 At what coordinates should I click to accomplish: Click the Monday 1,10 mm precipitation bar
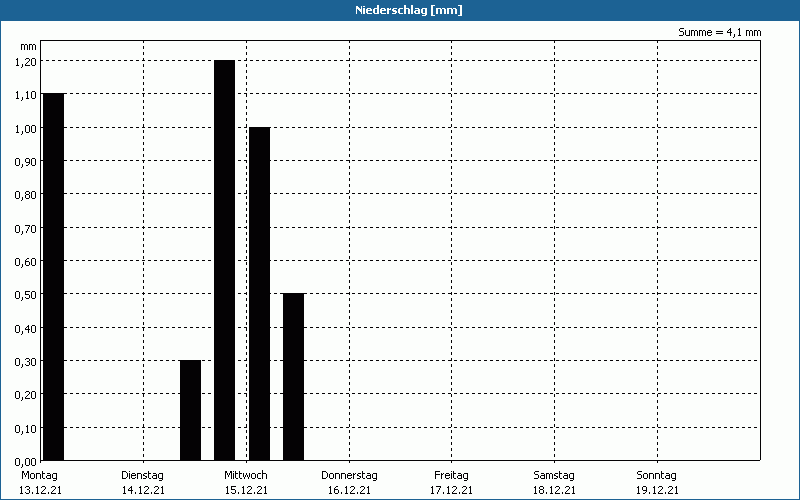pyautogui.click(x=54, y=277)
